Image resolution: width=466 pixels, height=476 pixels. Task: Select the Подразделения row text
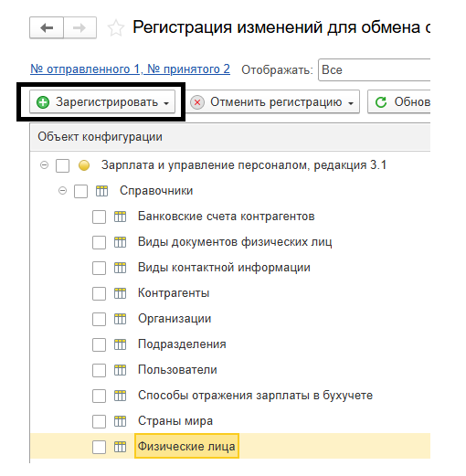click(182, 344)
